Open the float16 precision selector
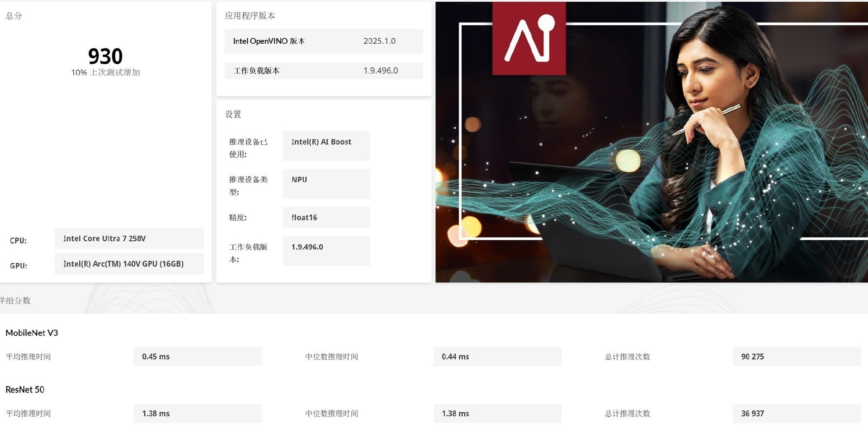Screen dimensions: 868x429 326,217
